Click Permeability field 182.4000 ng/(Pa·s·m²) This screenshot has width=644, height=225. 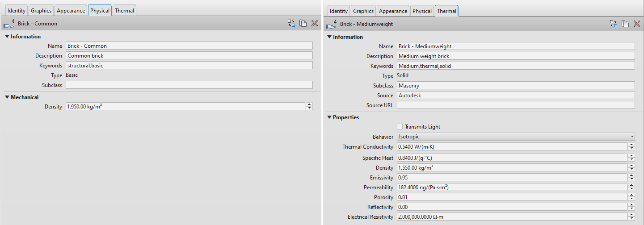pyautogui.click(x=512, y=187)
